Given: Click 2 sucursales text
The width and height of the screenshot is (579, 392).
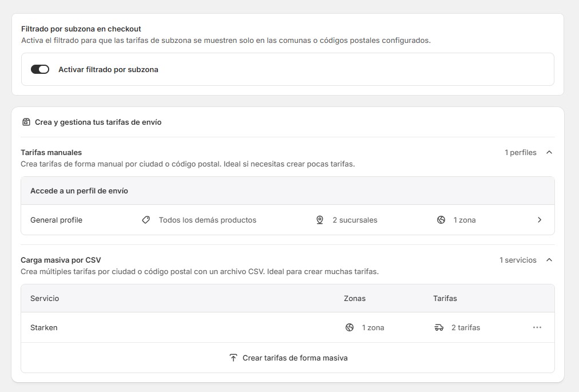Looking at the screenshot, I should point(355,220).
